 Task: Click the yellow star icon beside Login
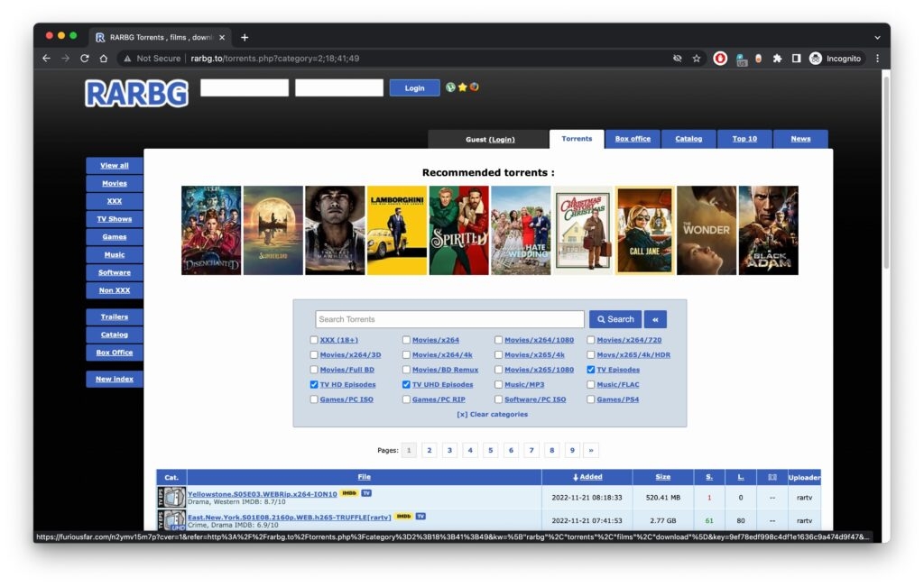(x=463, y=87)
